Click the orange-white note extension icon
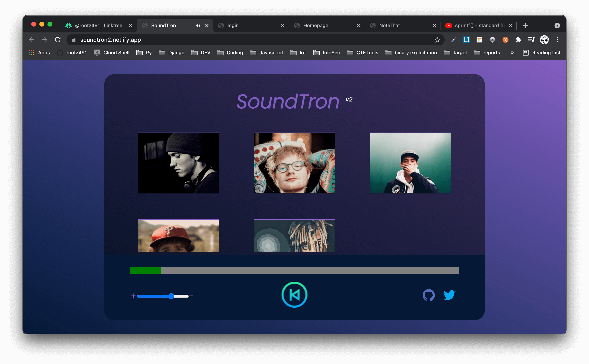This screenshot has width=589, height=364. pos(479,40)
